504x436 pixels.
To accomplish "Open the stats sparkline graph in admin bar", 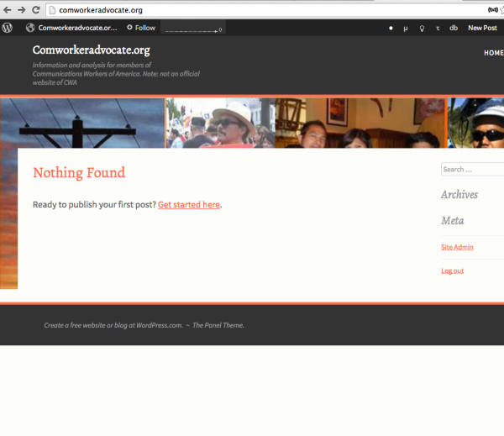I will coord(193,28).
